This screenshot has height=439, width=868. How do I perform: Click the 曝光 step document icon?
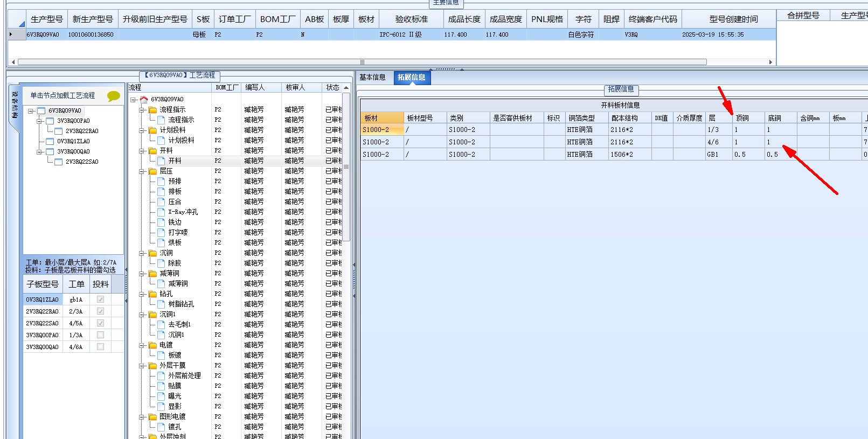pyautogui.click(x=161, y=396)
